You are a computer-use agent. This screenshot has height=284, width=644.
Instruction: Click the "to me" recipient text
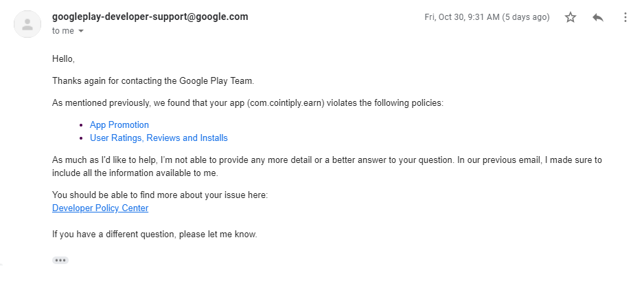63,31
